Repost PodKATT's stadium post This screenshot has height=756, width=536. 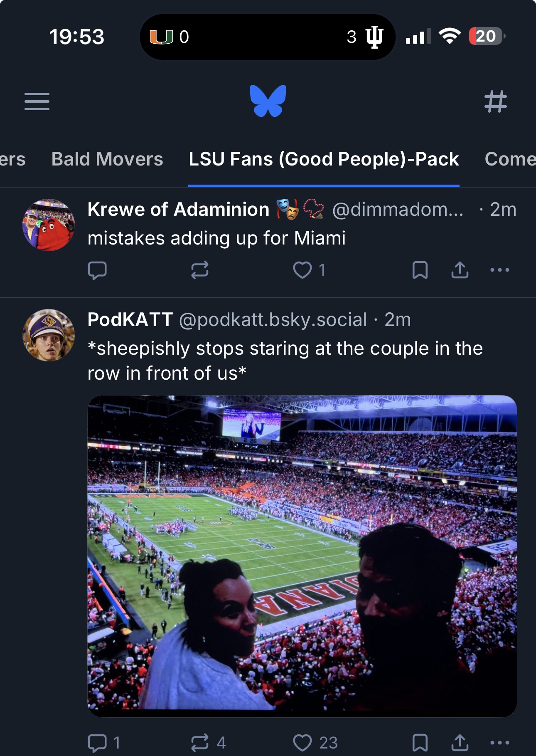(200, 743)
